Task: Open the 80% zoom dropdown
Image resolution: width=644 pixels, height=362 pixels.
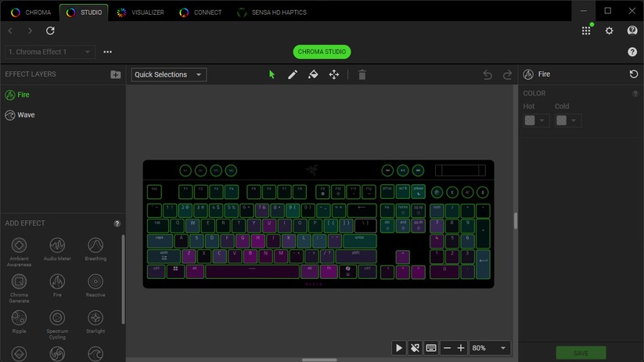Action: pyautogui.click(x=490, y=348)
